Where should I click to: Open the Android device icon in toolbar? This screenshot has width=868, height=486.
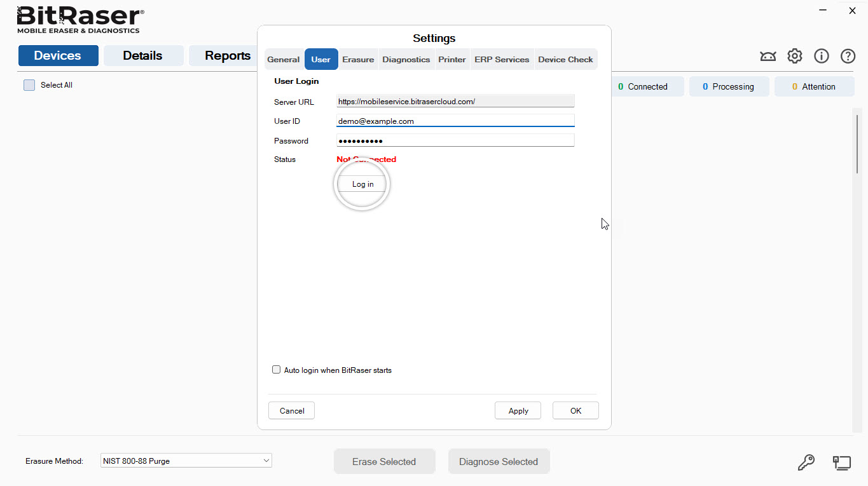click(768, 56)
